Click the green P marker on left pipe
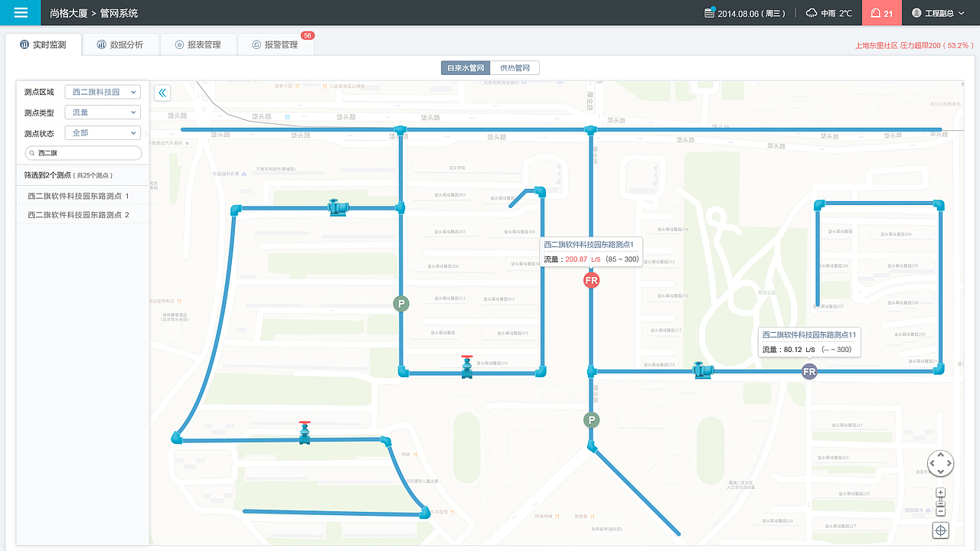The height and width of the screenshot is (551, 980). tap(400, 304)
